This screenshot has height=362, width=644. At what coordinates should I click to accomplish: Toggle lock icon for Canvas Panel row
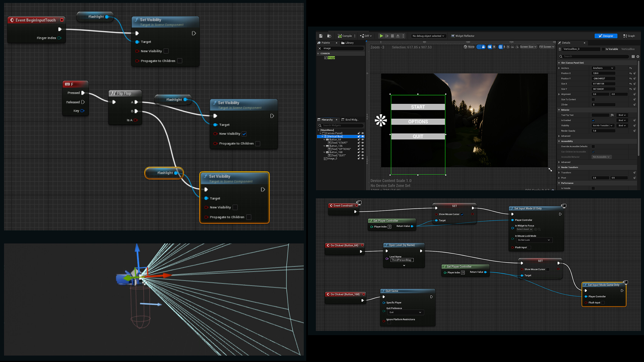click(x=359, y=133)
